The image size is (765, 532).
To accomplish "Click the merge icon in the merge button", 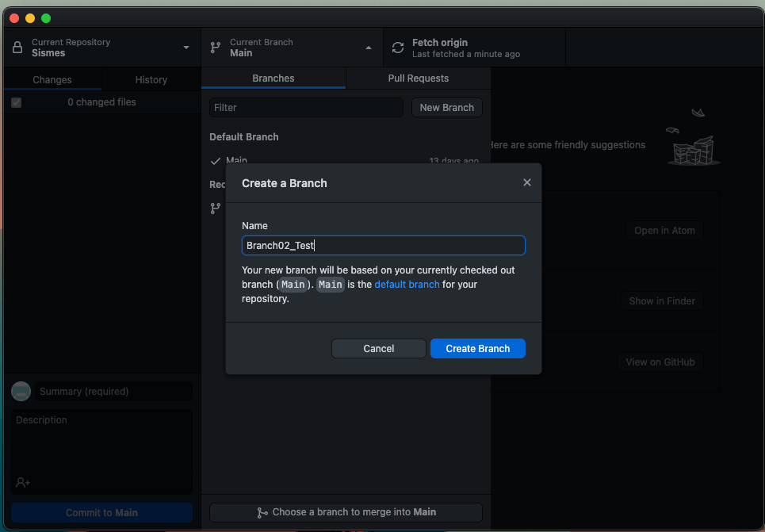I will coord(262,512).
